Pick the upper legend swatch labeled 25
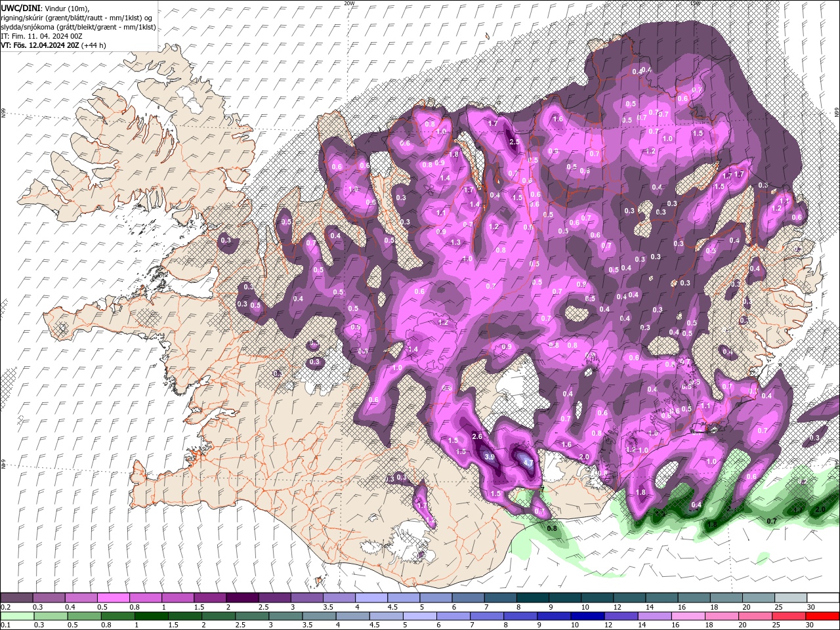840x630 pixels. point(791,598)
